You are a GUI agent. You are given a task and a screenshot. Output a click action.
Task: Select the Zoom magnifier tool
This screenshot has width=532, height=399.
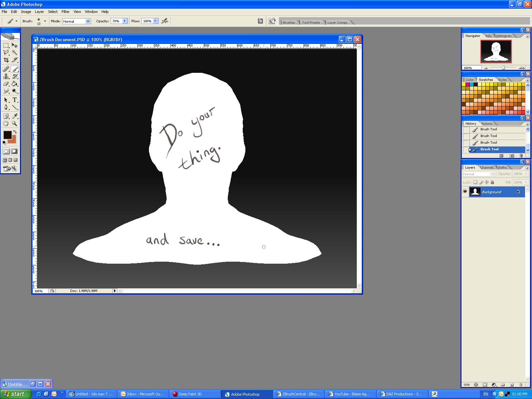(x=15, y=123)
